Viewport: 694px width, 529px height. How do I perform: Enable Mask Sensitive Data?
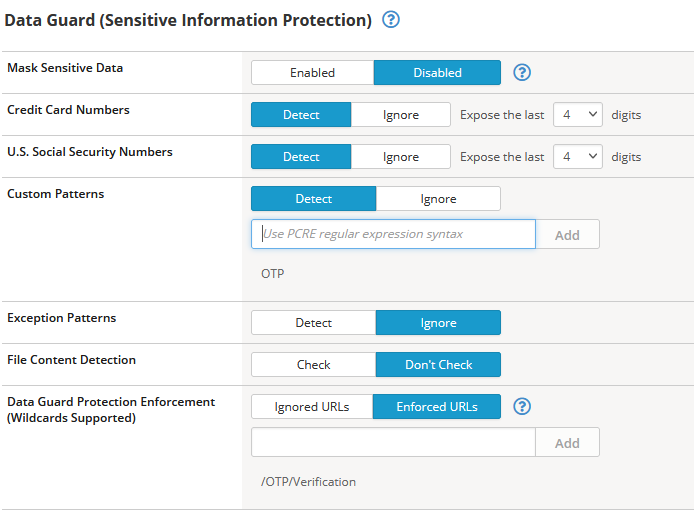coord(312,72)
